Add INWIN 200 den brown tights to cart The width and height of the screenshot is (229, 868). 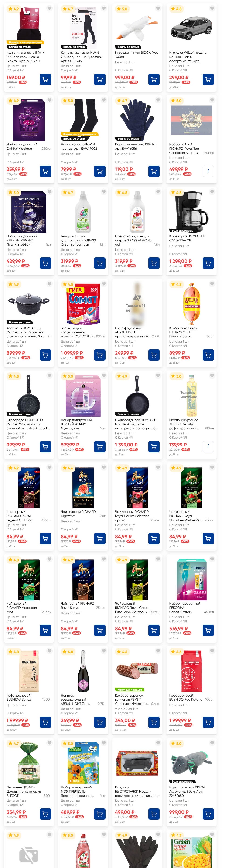coord(45,80)
